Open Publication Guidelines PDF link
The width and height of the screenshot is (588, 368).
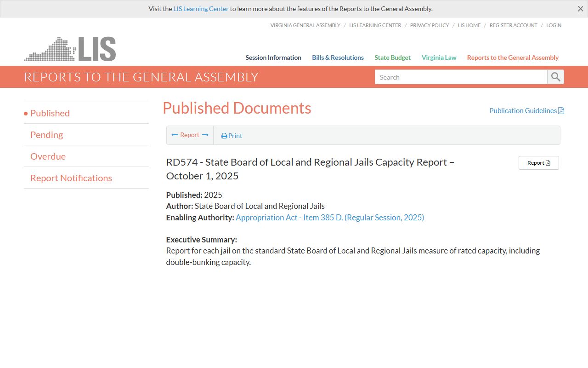tap(526, 110)
